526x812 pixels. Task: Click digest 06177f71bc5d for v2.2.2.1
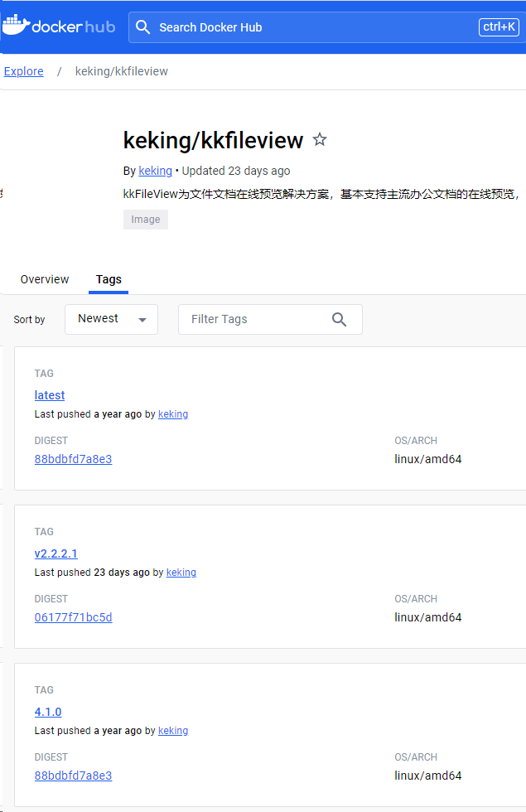pyautogui.click(x=73, y=617)
